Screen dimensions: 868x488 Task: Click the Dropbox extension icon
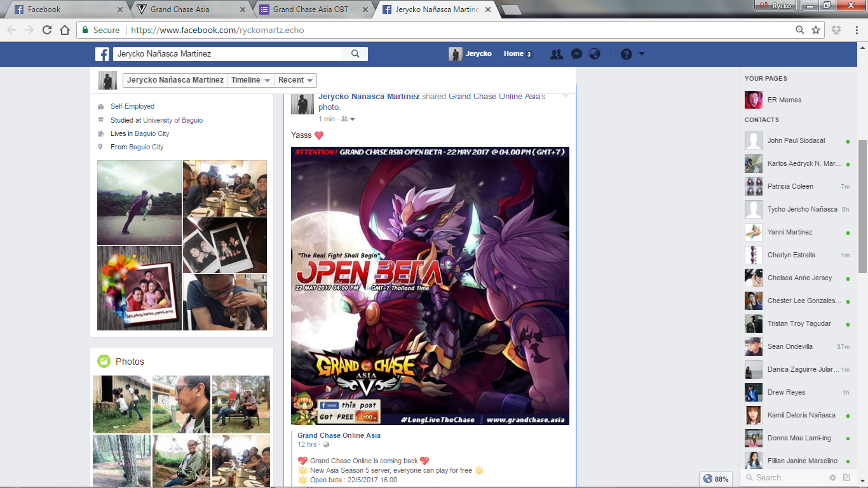(x=836, y=30)
